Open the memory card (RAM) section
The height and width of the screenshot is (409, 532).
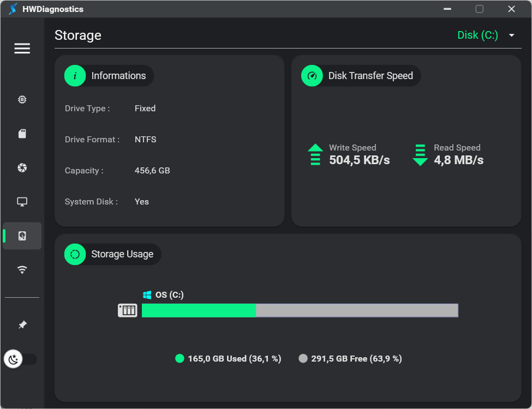pyautogui.click(x=22, y=134)
